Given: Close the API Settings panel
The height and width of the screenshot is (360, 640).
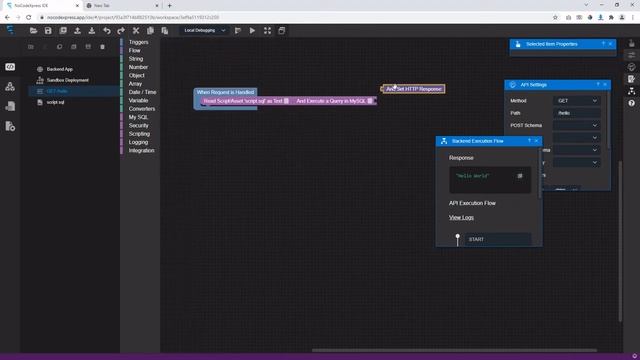Looking at the screenshot, I should (605, 84).
